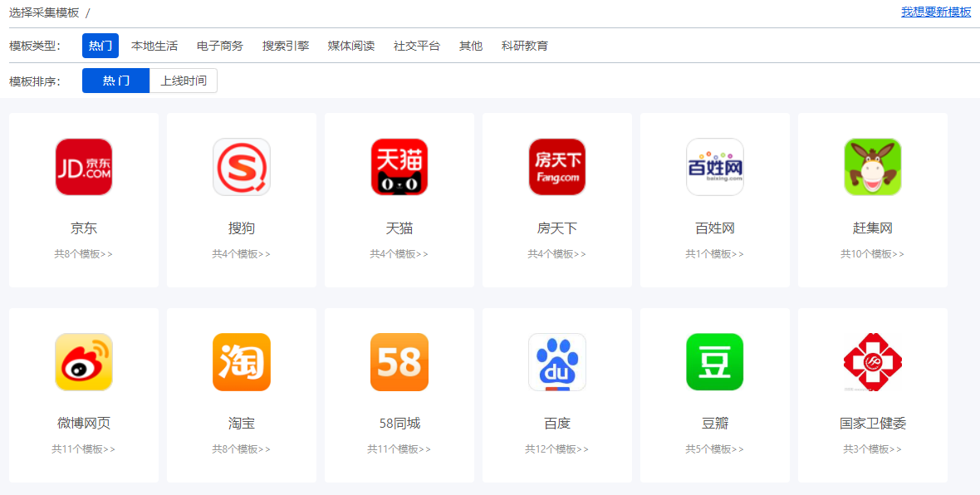
Task: Open 百姓网 共1个模板 link
Action: 715,254
